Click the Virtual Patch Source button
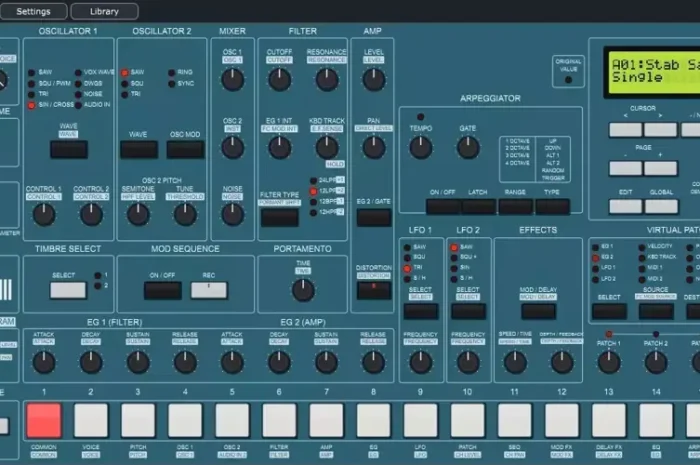700x465 pixels. tap(656, 311)
